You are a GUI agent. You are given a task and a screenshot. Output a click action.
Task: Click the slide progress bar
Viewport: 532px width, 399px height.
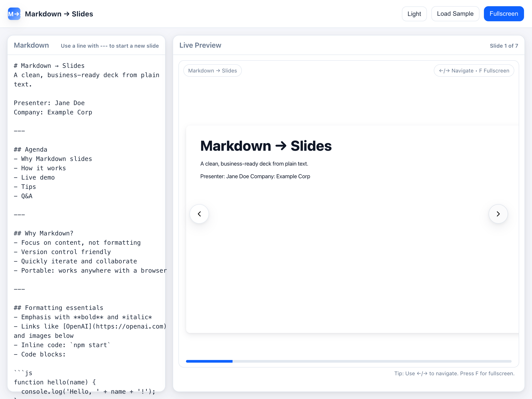pos(348,361)
